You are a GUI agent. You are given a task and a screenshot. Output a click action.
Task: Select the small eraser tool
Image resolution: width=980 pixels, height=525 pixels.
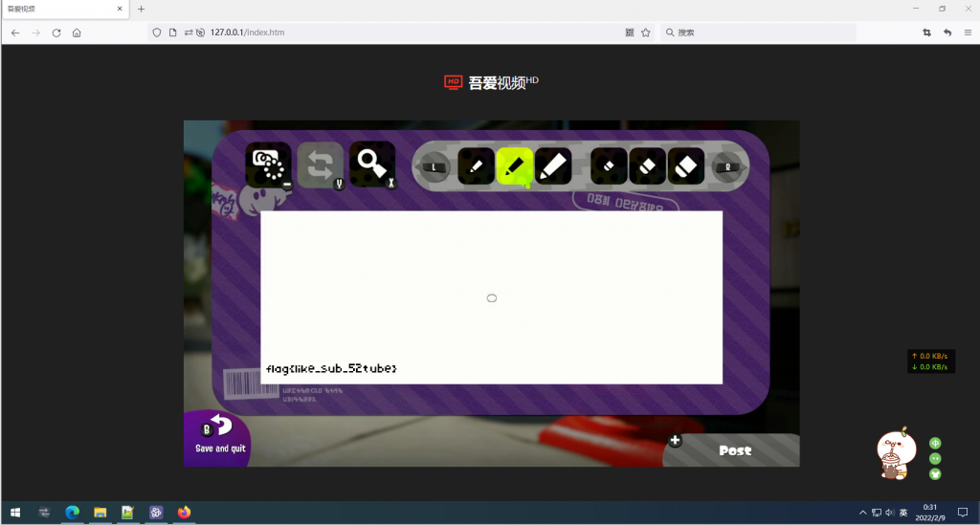click(609, 166)
